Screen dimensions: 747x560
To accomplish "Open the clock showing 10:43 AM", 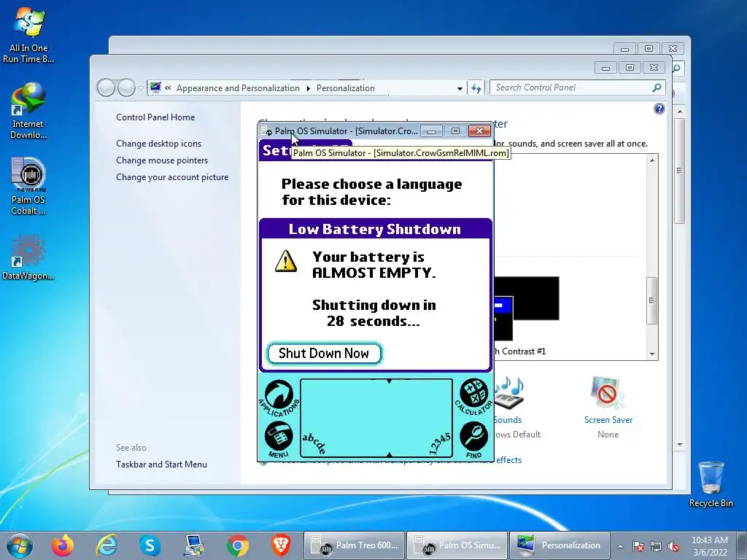I will pyautogui.click(x=710, y=546).
